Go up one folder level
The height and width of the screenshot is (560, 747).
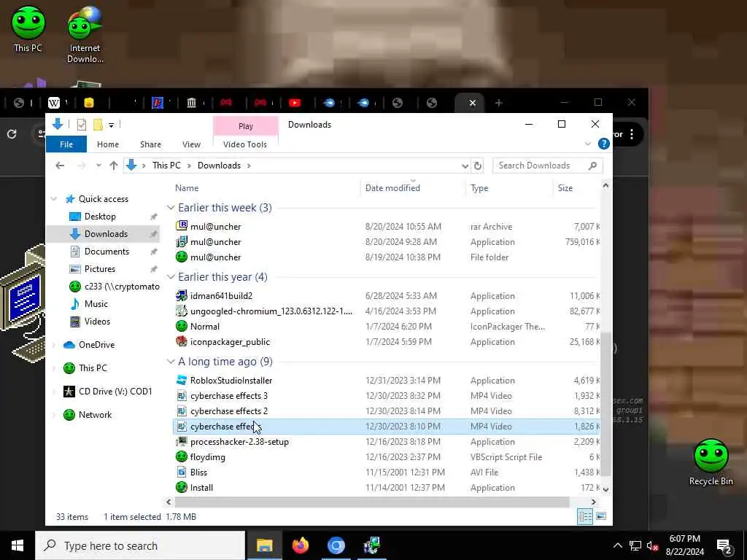pyautogui.click(x=113, y=166)
